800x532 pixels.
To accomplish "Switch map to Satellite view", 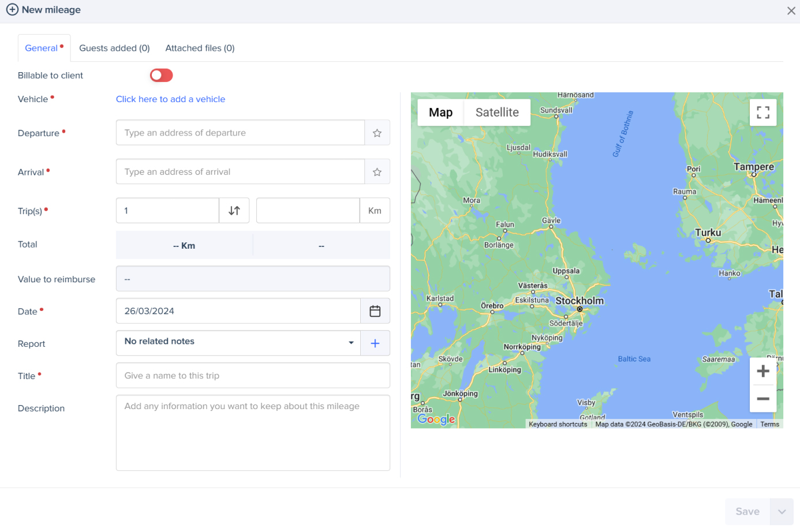I will 496,113.
